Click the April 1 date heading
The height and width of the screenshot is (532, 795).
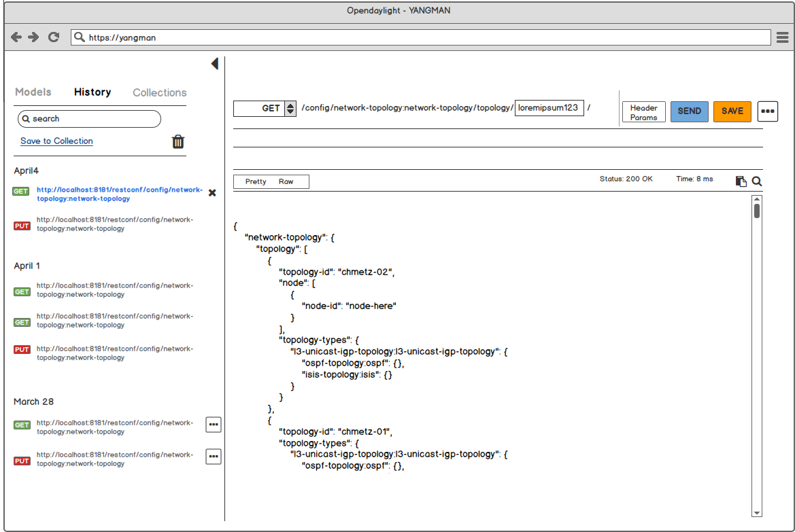click(x=27, y=266)
